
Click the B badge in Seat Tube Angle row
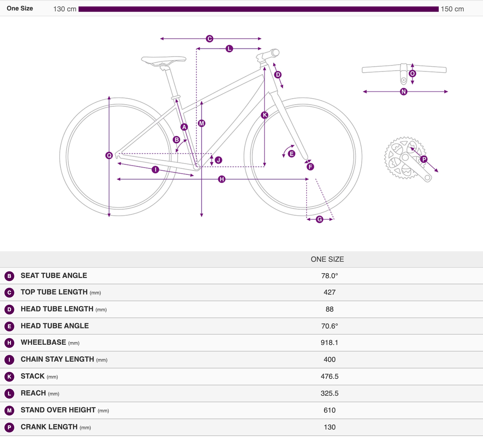[9, 276]
